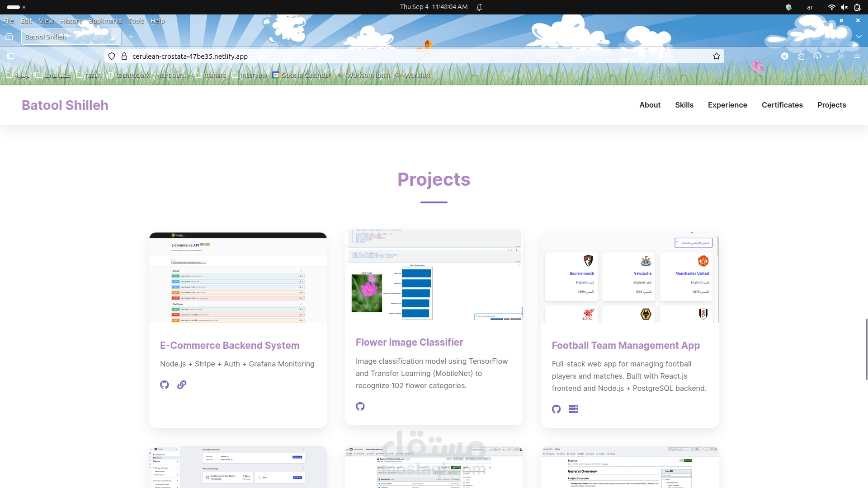Open the Edit menu

pyautogui.click(x=26, y=21)
